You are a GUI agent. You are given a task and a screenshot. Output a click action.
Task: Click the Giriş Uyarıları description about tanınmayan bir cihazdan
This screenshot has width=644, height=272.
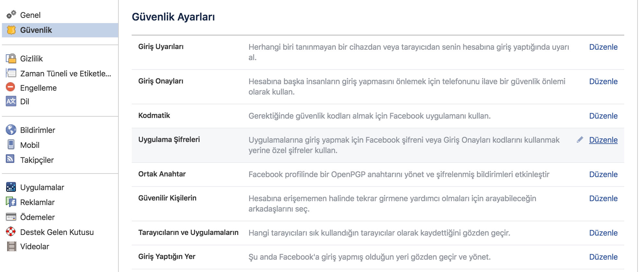coord(409,52)
